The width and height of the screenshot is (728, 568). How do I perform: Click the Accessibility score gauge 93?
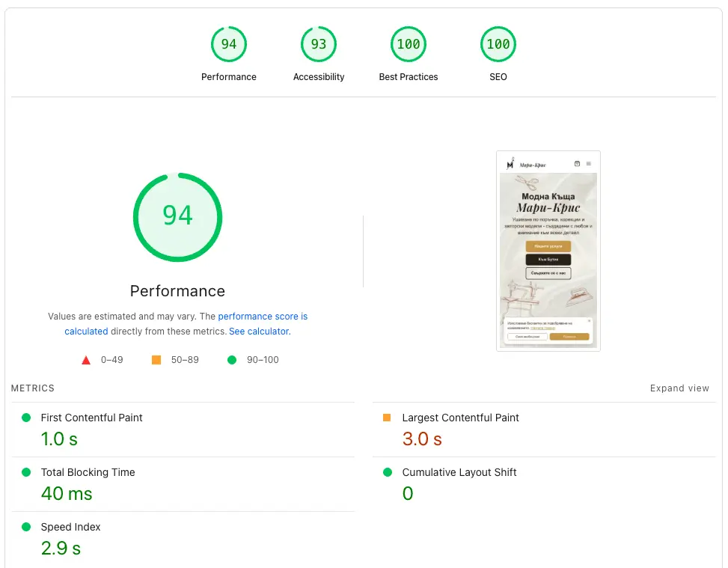(319, 44)
